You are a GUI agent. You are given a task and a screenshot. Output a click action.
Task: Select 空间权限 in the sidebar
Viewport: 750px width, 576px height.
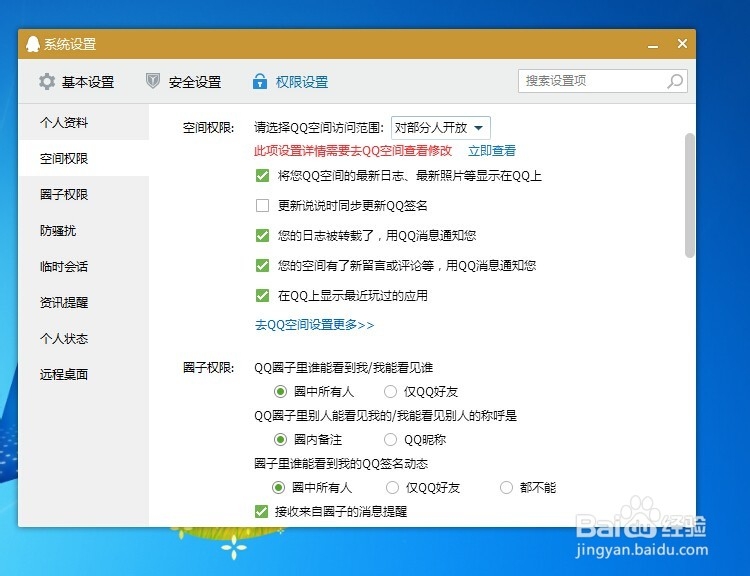(x=84, y=158)
